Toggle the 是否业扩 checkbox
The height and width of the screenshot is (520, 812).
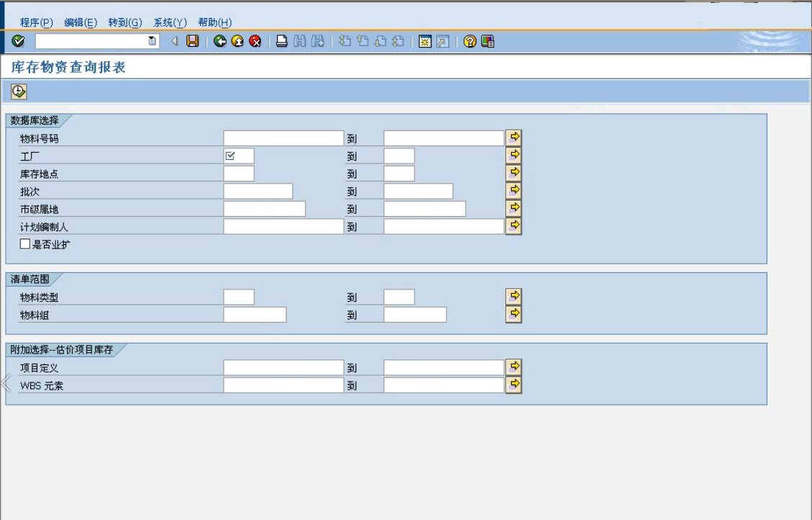click(x=25, y=244)
